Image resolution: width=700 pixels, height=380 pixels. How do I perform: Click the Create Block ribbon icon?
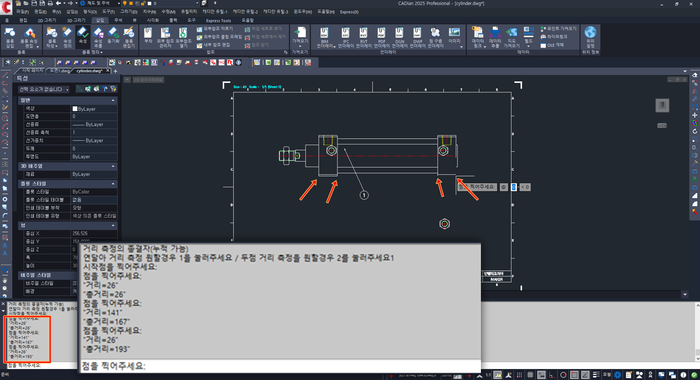tap(52, 38)
